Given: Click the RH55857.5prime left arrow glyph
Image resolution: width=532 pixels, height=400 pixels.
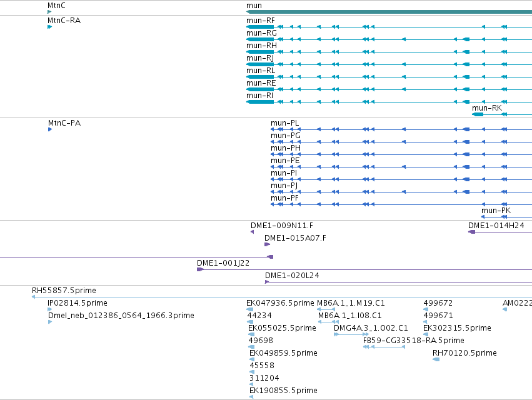Looking at the screenshot, I should pyautogui.click(x=33, y=297).
